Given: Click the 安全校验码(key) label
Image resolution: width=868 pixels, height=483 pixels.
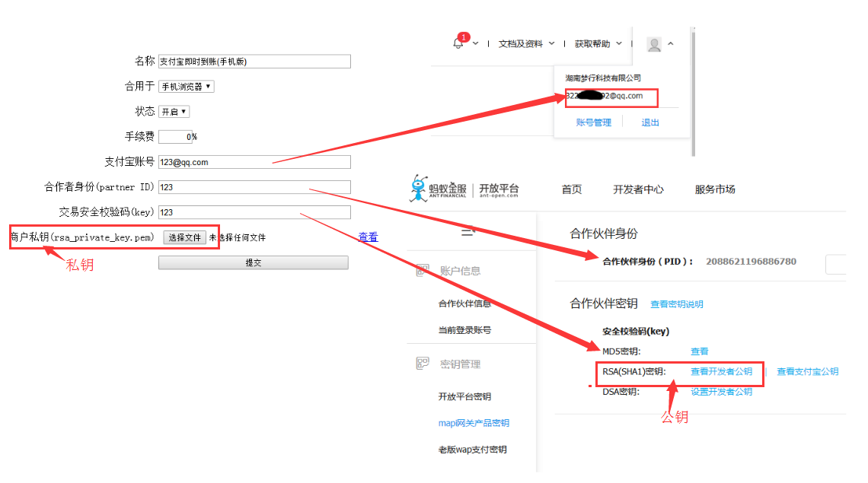Looking at the screenshot, I should (636, 331).
